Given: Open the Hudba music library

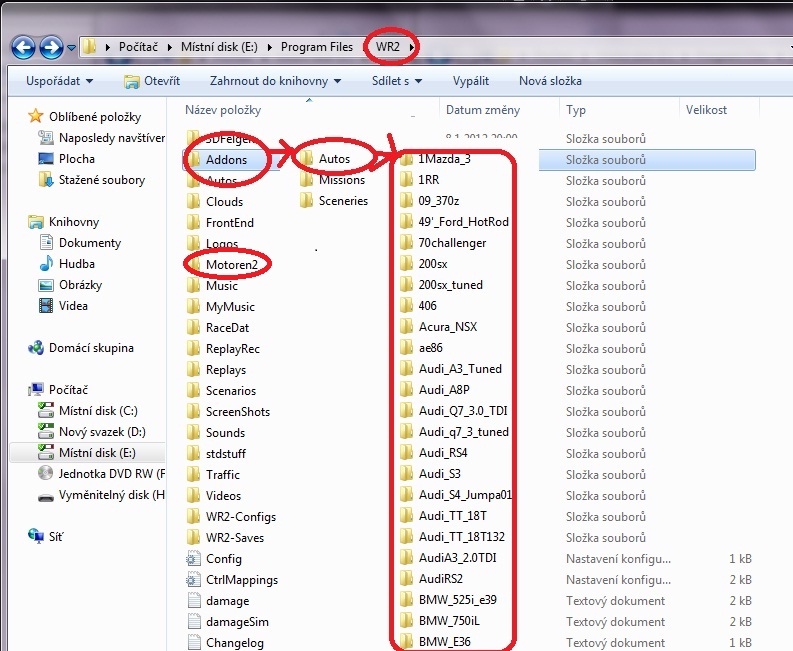Looking at the screenshot, I should click(76, 264).
